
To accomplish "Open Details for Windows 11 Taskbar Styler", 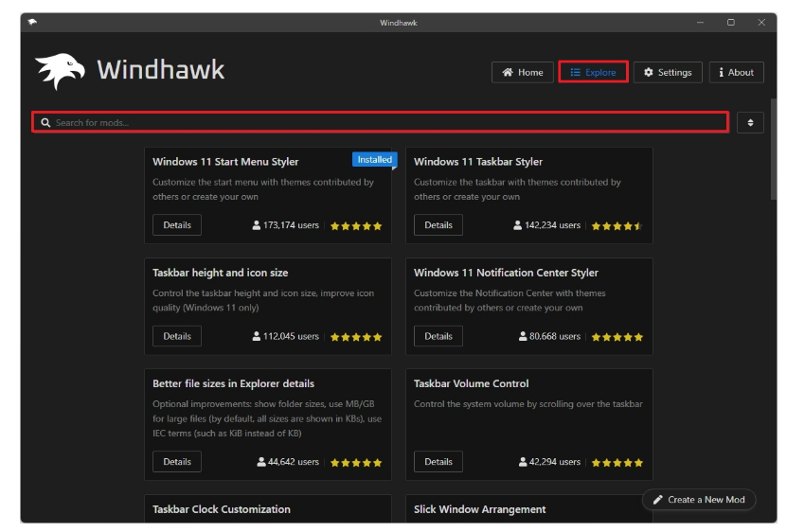I will (438, 225).
